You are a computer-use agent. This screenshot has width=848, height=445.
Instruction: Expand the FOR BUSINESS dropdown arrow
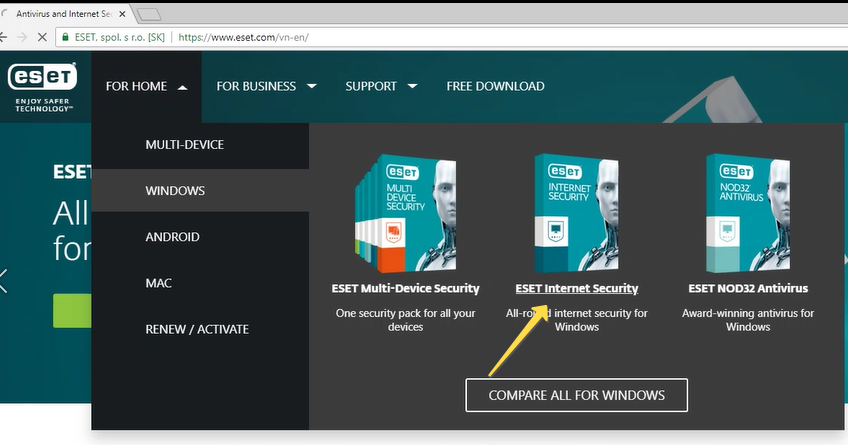(312, 86)
